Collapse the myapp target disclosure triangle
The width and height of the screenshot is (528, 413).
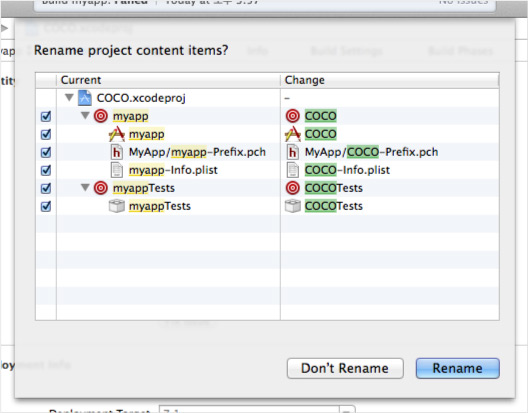[x=85, y=116]
